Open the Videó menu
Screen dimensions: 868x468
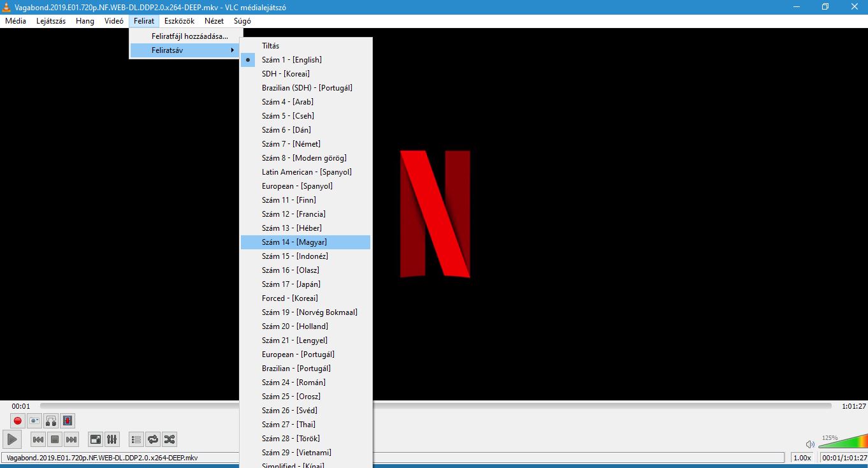[114, 21]
